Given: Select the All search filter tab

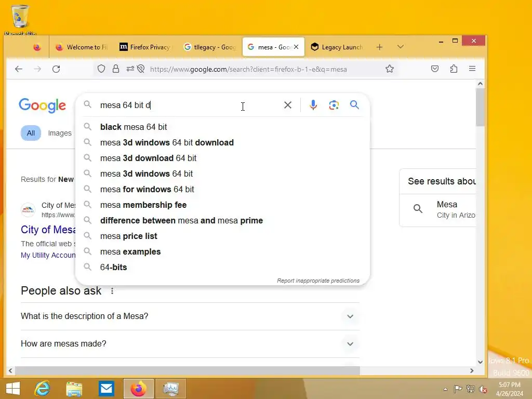Looking at the screenshot, I should point(31,133).
